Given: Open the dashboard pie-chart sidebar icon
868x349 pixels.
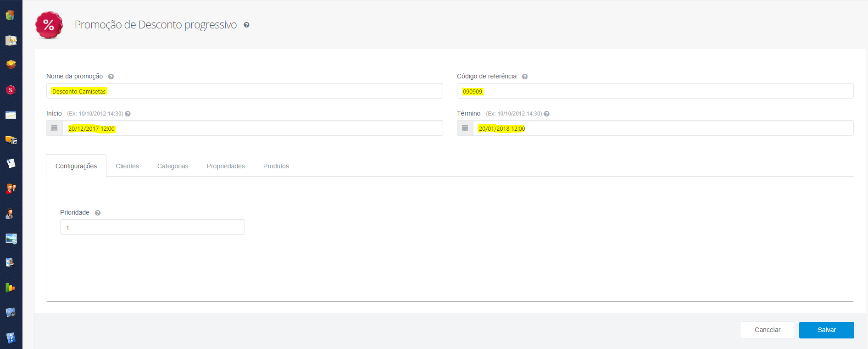Looking at the screenshot, I should pyautogui.click(x=10, y=15).
